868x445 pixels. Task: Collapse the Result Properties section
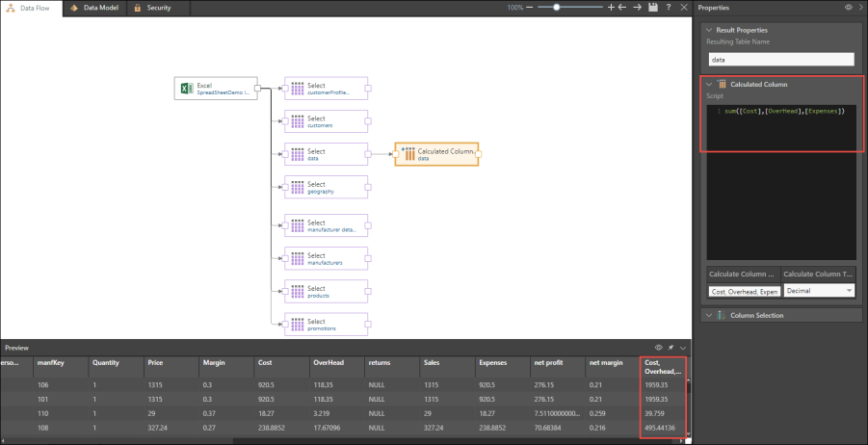pos(710,30)
